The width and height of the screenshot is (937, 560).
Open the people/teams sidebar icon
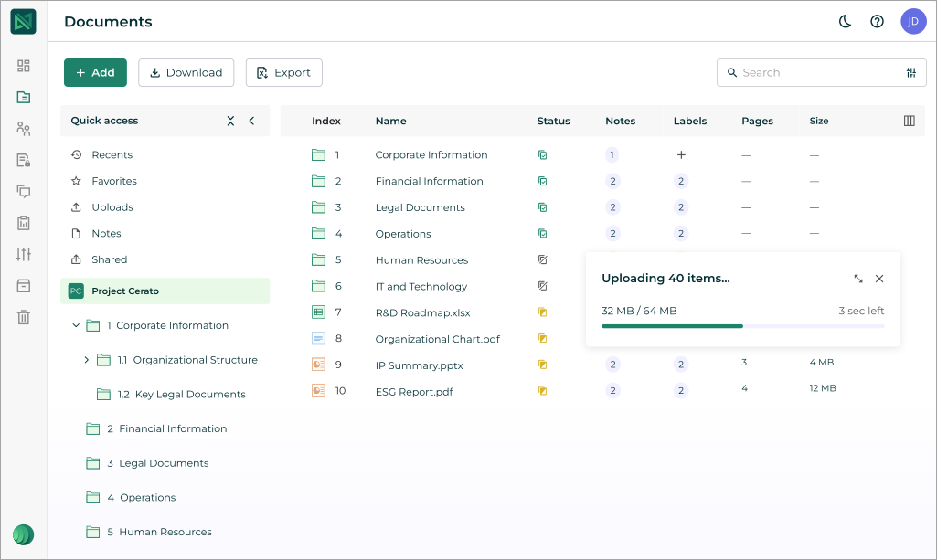(24, 128)
